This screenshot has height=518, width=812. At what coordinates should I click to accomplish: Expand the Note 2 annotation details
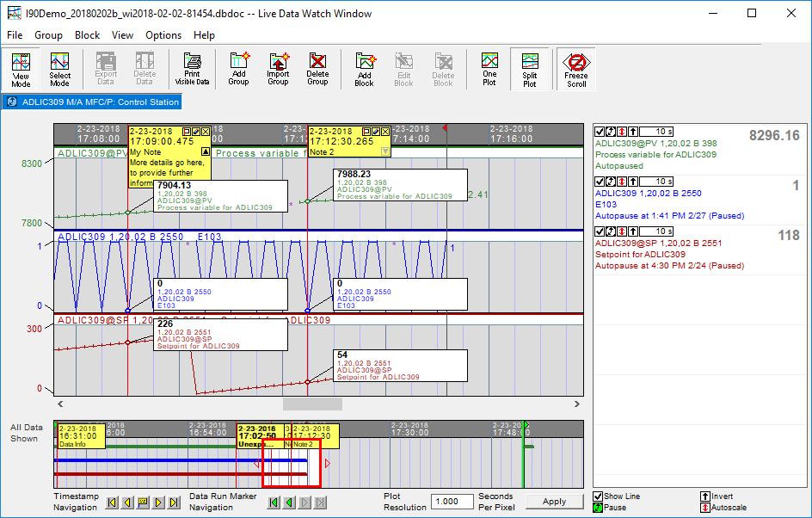coord(384,151)
